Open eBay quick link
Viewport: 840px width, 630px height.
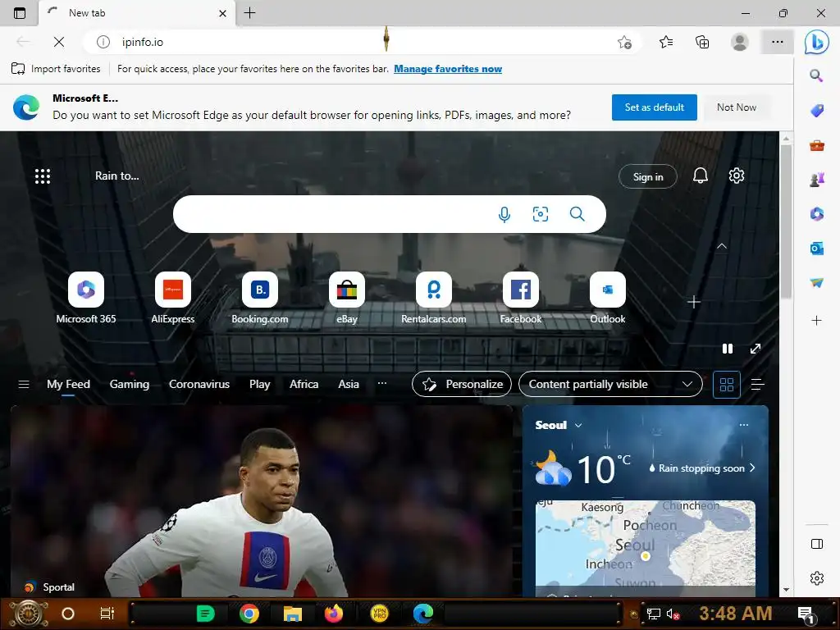click(x=347, y=298)
